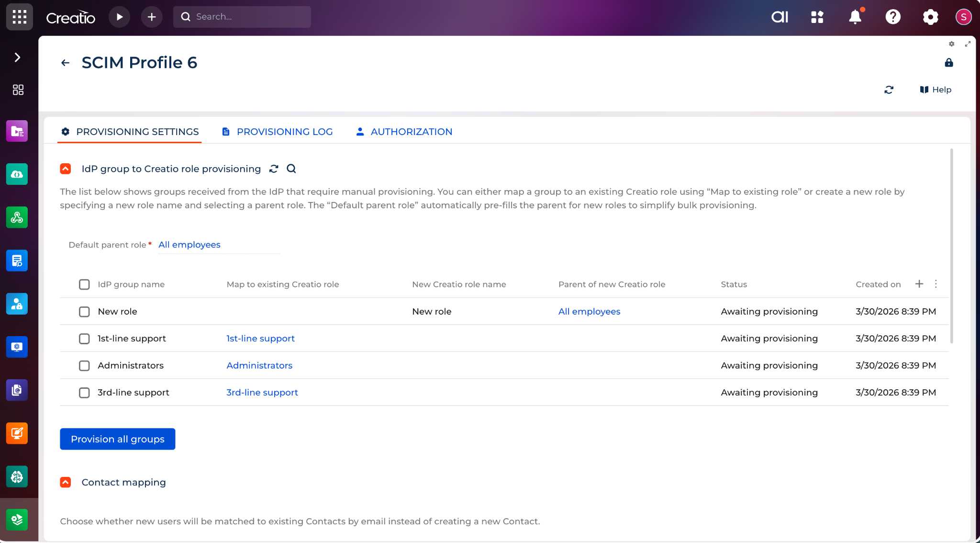Expand the left navigation side panel
This screenshot has width=980, height=543.
coord(17,57)
